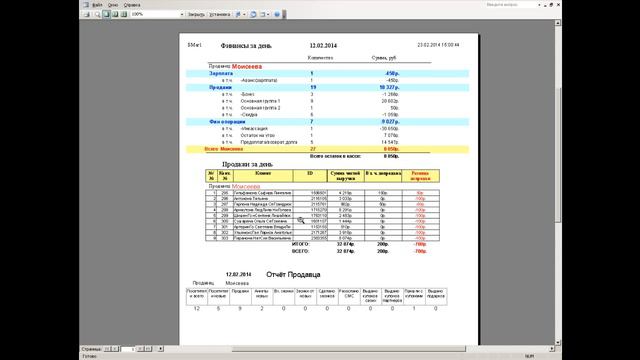
Task: Show the Database Window icon
Action: click(253, 14)
